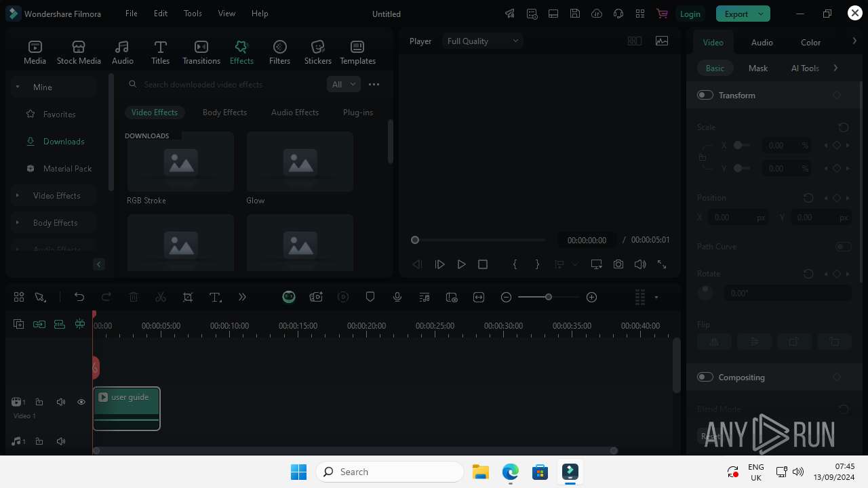Select the Audio Effects category pill

coord(295,113)
